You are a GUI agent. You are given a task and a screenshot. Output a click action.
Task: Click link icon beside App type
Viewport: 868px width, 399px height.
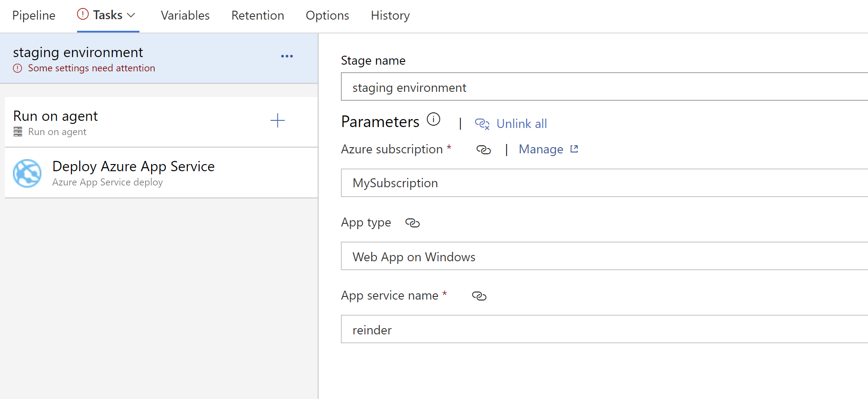(412, 223)
